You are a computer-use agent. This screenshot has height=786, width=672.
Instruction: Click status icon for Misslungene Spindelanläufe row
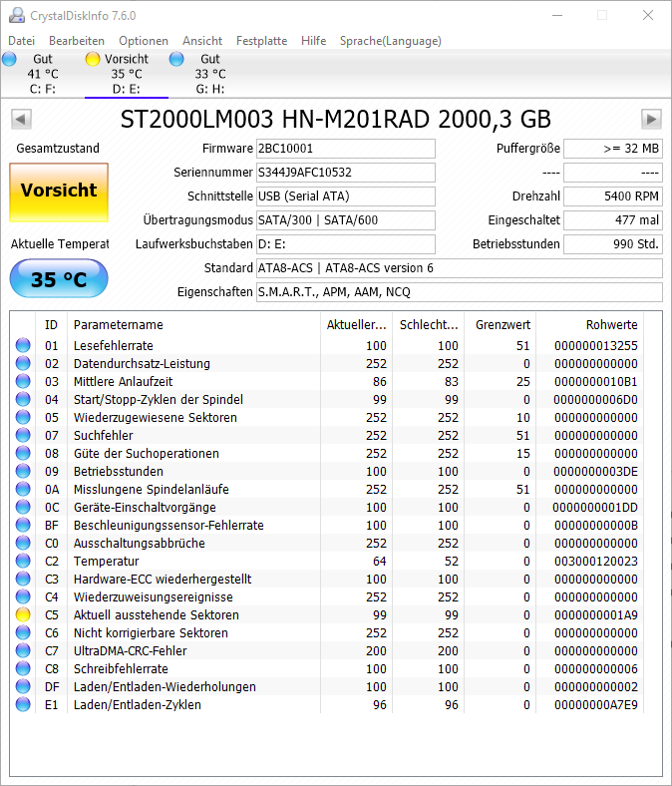[x=23, y=489]
